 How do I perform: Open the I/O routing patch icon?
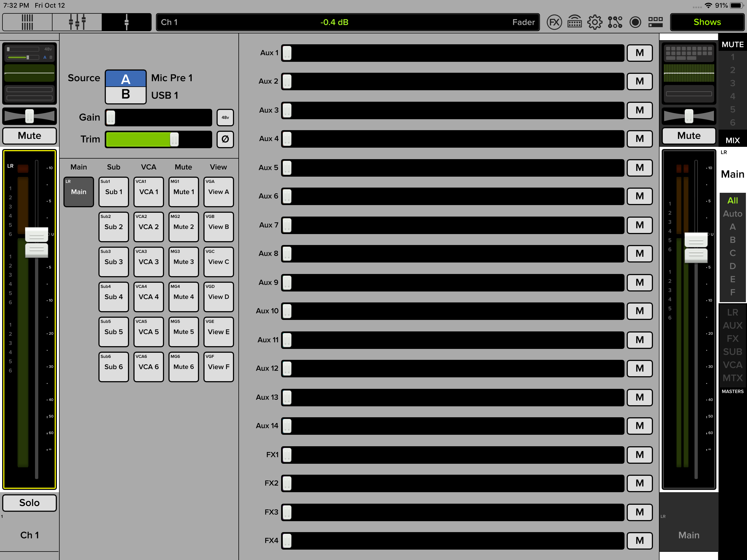click(615, 22)
